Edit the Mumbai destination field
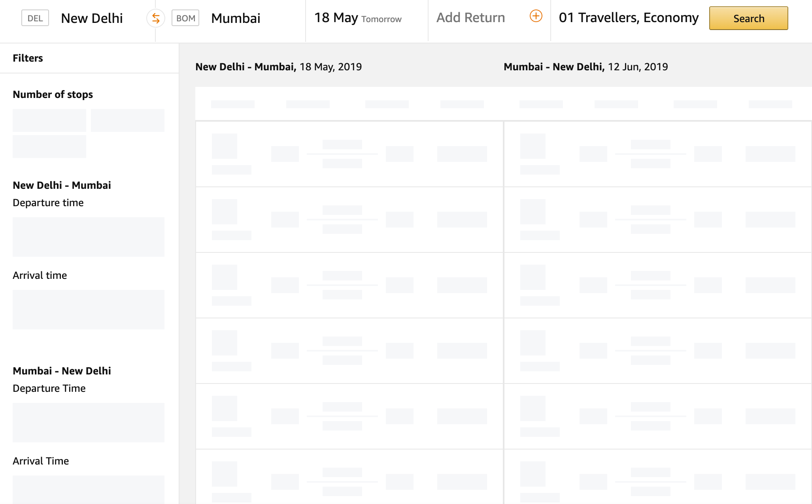The width and height of the screenshot is (812, 504). (236, 18)
